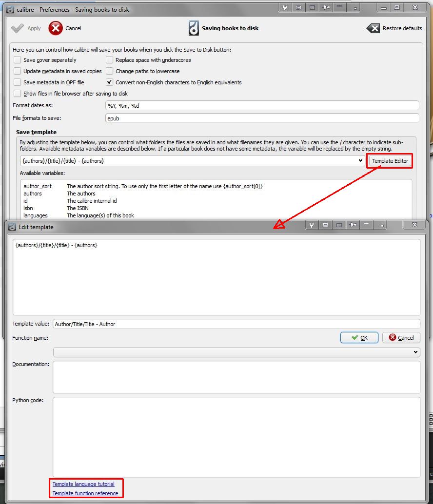Image resolution: width=433 pixels, height=504 pixels.
Task: Select the authors variable row
Action: [x=59, y=194]
